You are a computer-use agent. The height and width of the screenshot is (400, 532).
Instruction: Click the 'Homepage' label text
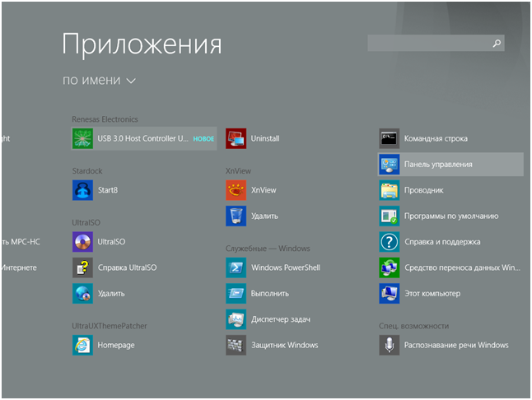(116, 345)
